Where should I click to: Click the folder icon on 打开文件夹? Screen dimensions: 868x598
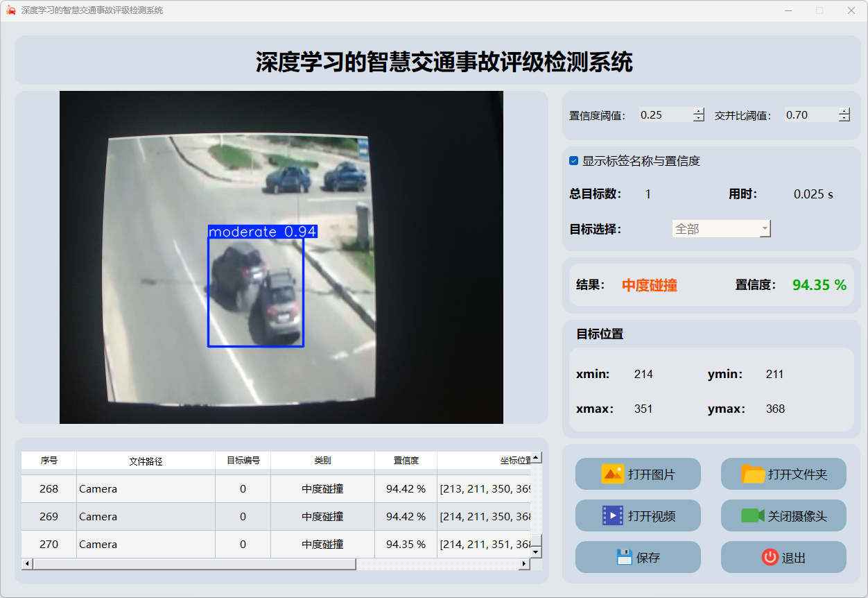tap(753, 475)
